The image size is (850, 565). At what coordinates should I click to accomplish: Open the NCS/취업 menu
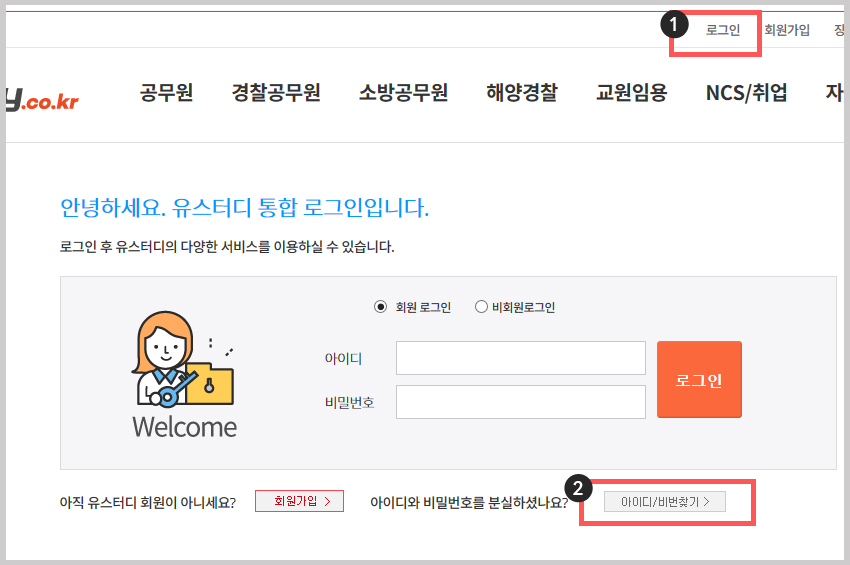746,93
